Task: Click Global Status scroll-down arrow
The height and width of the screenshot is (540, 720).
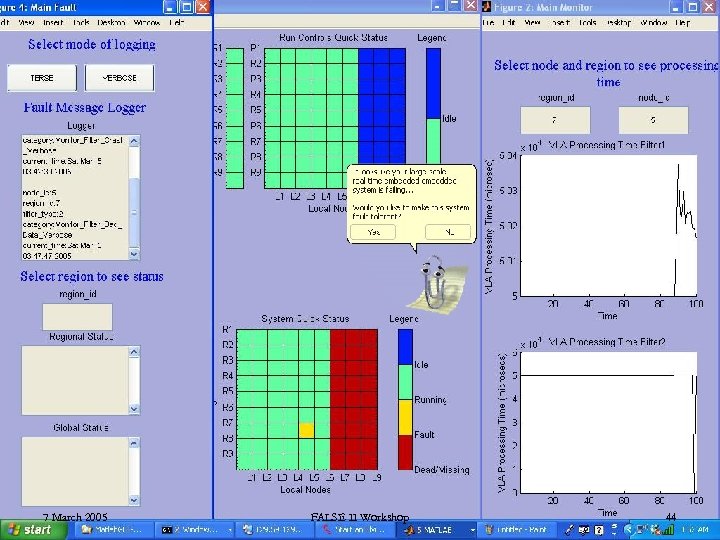Action: 134,500
